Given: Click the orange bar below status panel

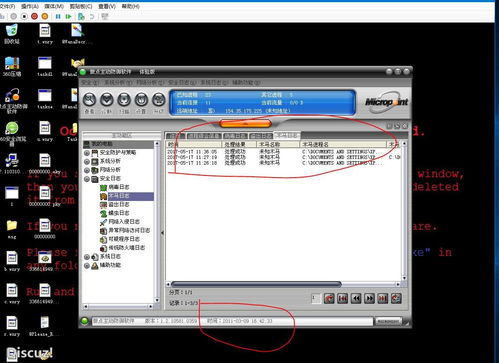Looking at the screenshot, I should [x=246, y=124].
